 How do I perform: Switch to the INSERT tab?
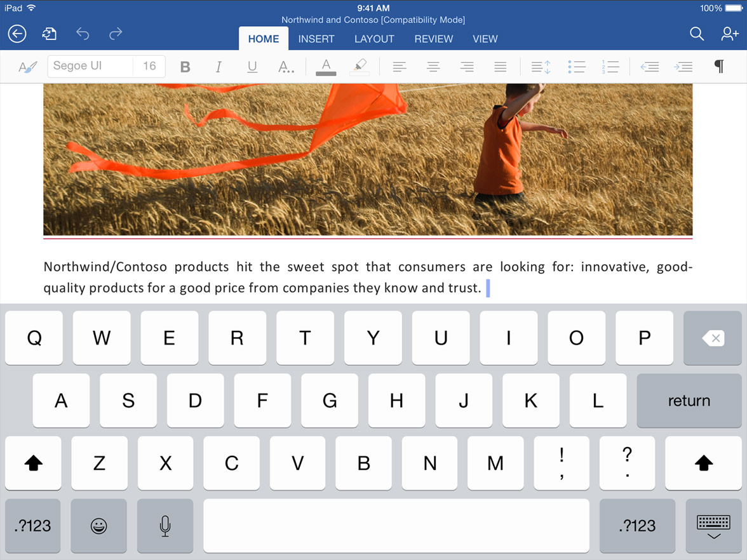pyautogui.click(x=316, y=39)
